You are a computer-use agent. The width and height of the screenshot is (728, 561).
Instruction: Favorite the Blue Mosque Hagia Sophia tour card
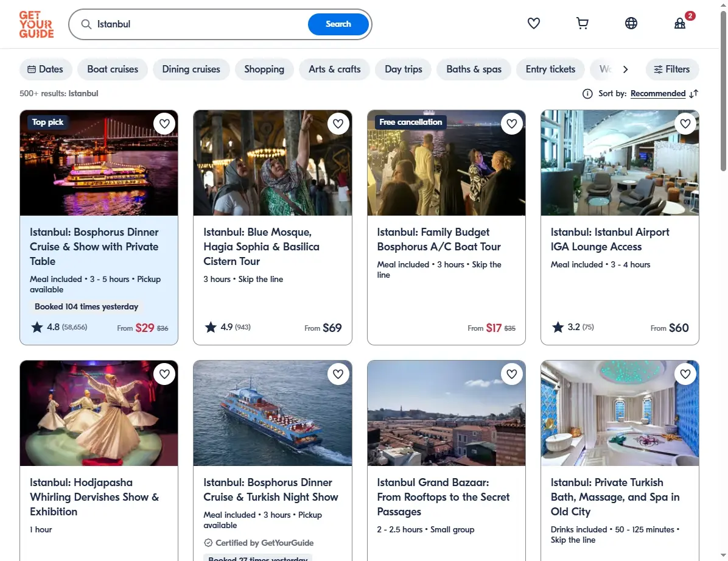338,124
